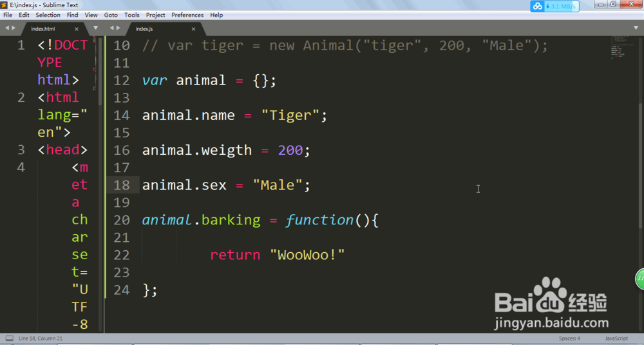644x345 pixels.
Task: Open the right pane tab list dropdown
Action: pos(636,28)
